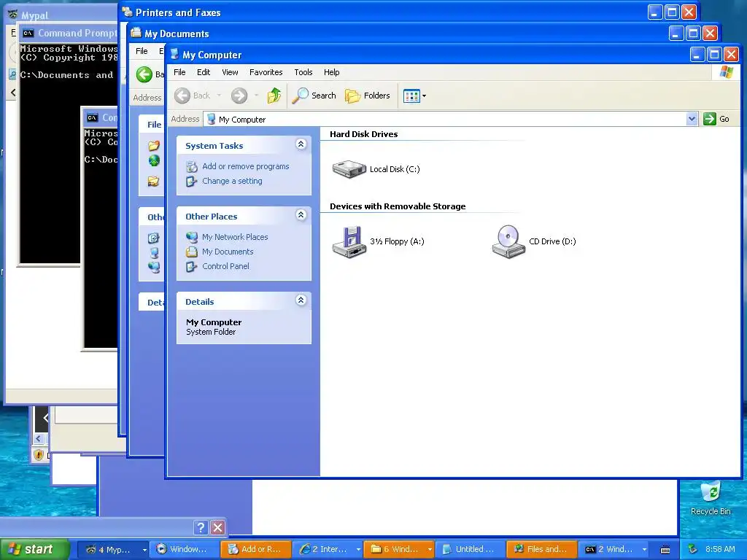This screenshot has width=747, height=560.
Task: Open My Documents link in Other Places
Action: [228, 252]
